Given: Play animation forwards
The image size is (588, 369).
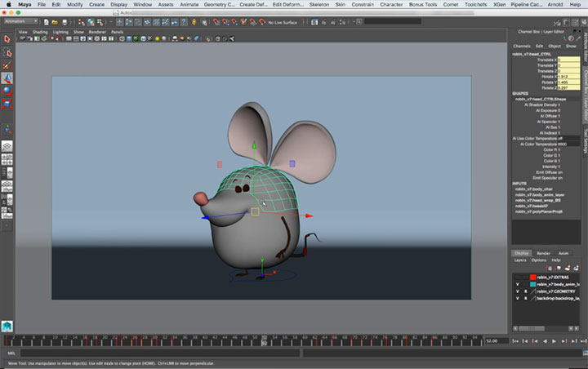Looking at the screenshot, I should click(x=554, y=341).
